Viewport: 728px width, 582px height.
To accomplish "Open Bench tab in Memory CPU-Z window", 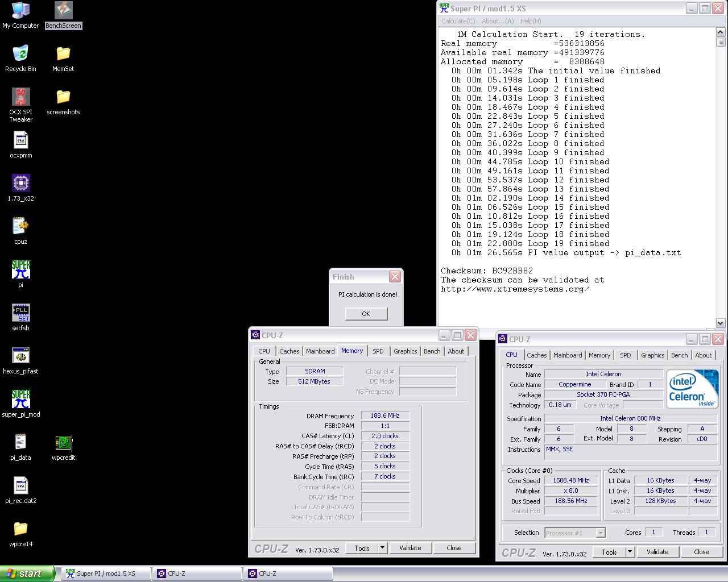I will point(432,351).
